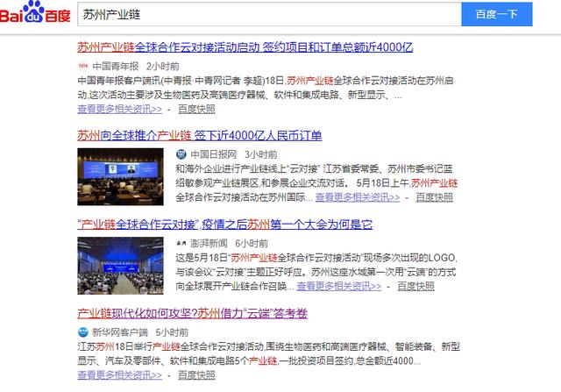
Task: Click the 3小时前 timestamp
Action: click(261, 154)
